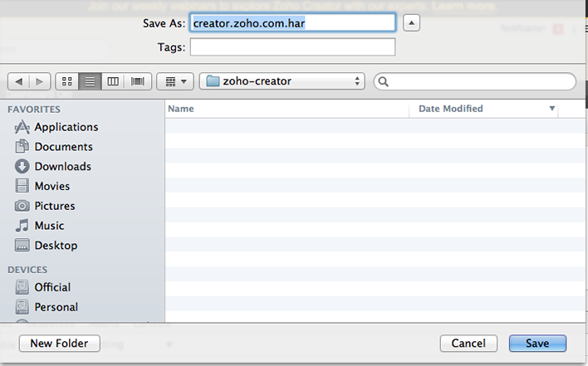Click the Pictures camera icon
The height and width of the screenshot is (366, 588).
coord(22,206)
